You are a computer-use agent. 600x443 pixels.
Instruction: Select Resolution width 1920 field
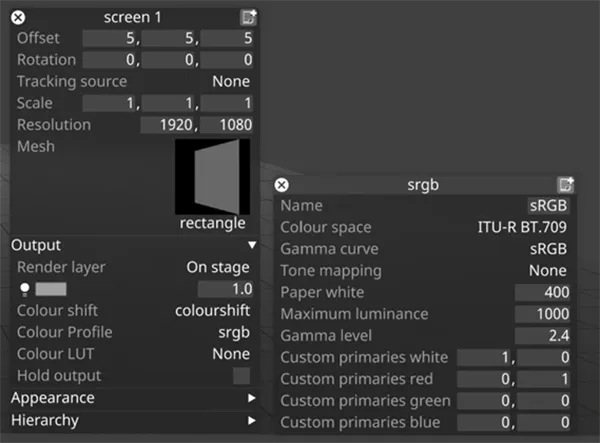[x=169, y=125]
